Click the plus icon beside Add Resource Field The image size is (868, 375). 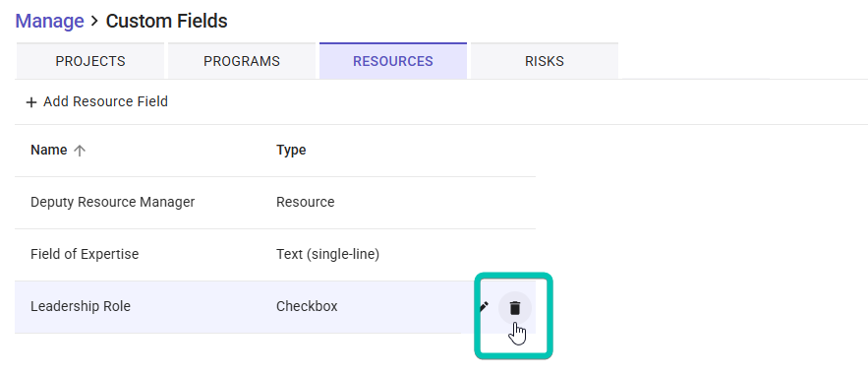coord(31,102)
